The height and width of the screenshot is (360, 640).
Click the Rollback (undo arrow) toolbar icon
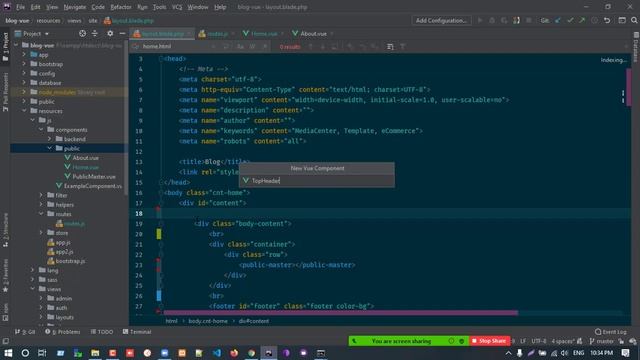point(607,20)
